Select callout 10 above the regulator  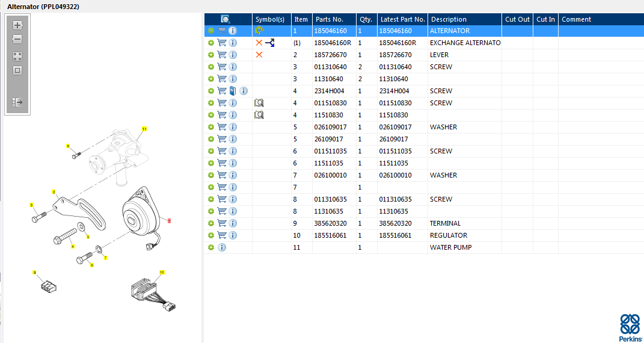[x=162, y=273]
